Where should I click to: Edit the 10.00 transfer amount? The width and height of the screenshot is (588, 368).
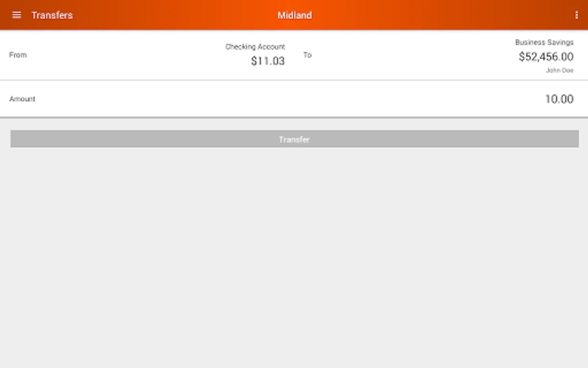559,99
